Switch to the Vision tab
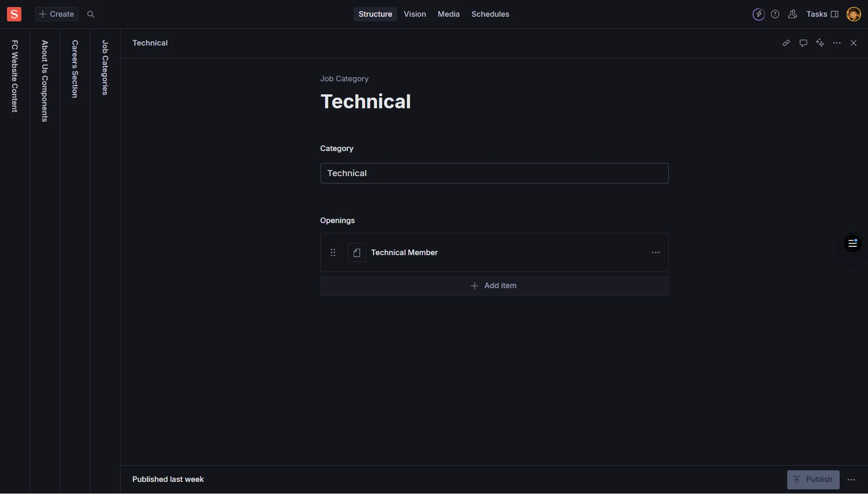Screen dimensions: 868x494 (x=415, y=14)
